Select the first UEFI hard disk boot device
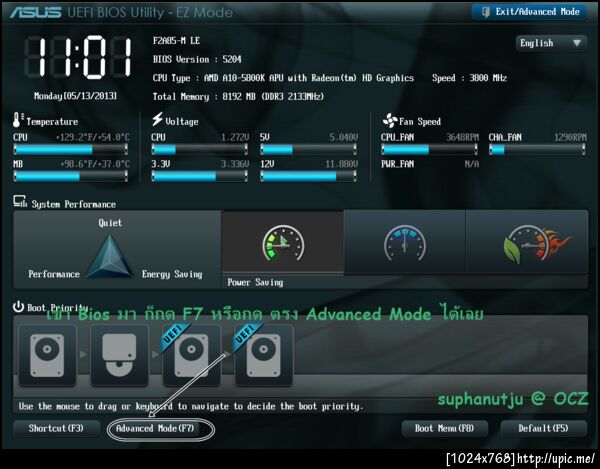The height and width of the screenshot is (469, 600). pyautogui.click(x=191, y=355)
